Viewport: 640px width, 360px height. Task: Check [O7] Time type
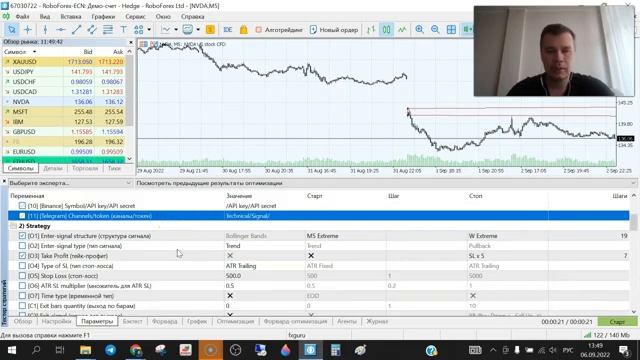coord(22,296)
